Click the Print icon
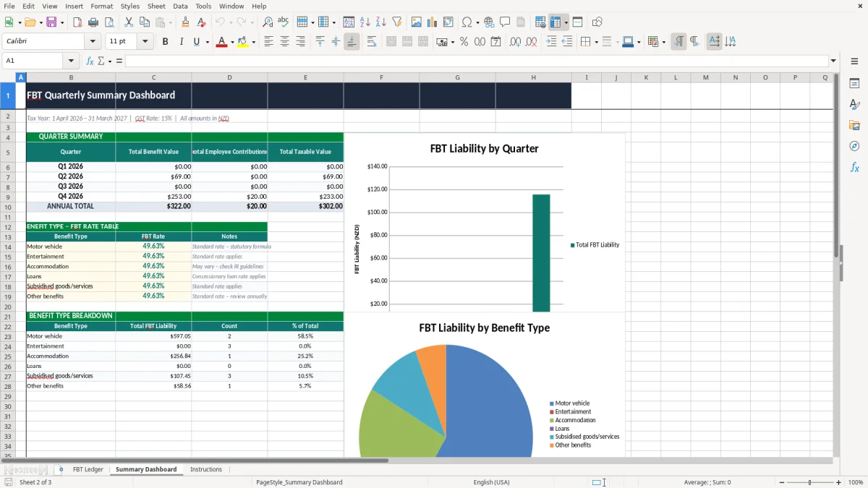 point(93,22)
